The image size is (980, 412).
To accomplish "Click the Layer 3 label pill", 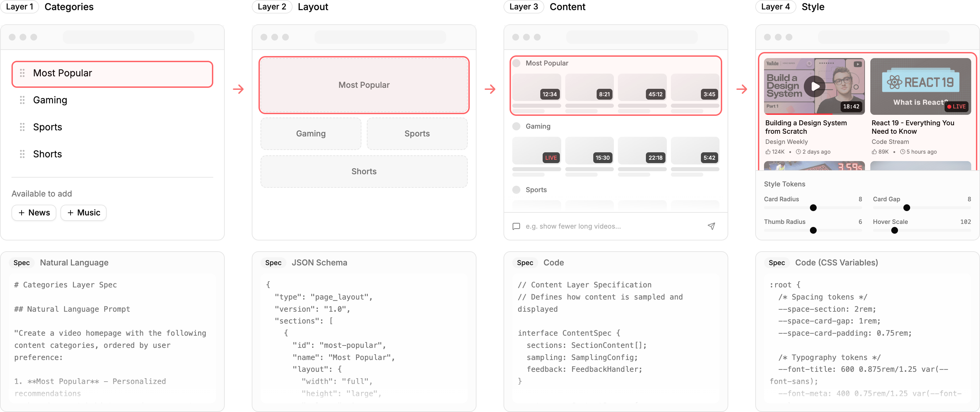I will pos(523,7).
